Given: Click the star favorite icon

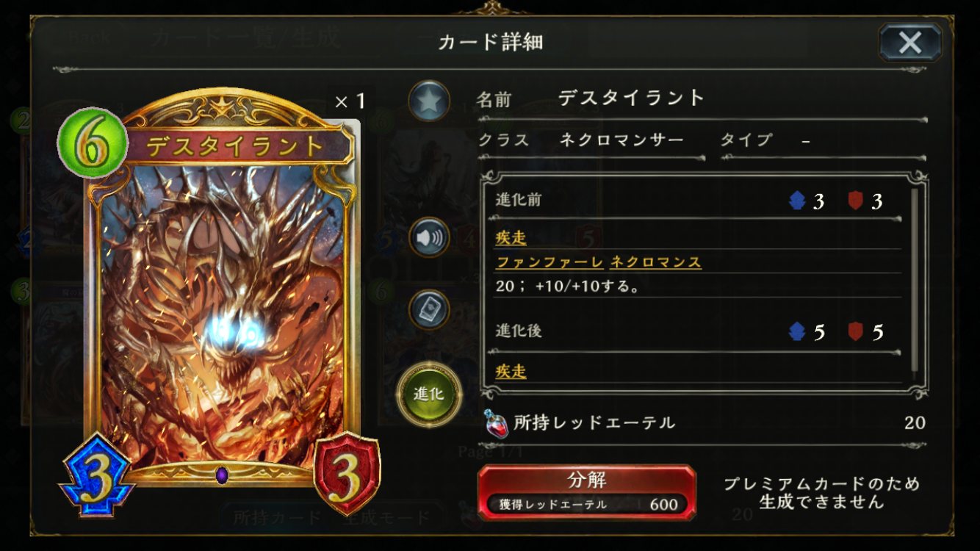Looking at the screenshot, I should [x=429, y=101].
